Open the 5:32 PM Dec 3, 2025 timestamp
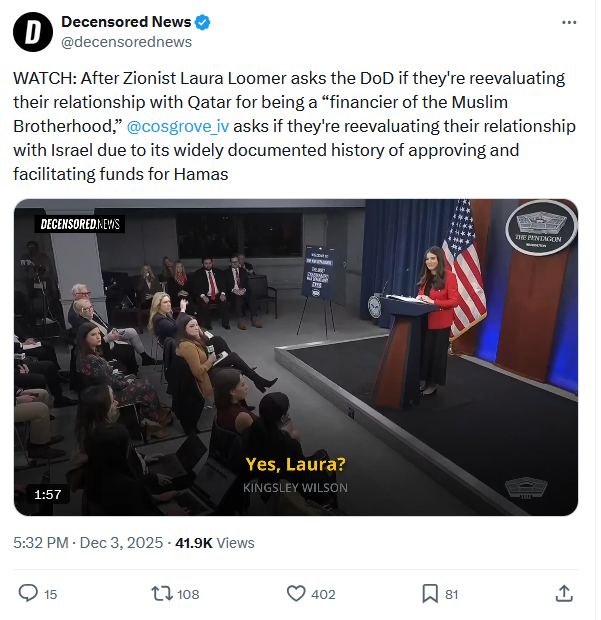Image resolution: width=601 pixels, height=620 pixels. [x=90, y=543]
